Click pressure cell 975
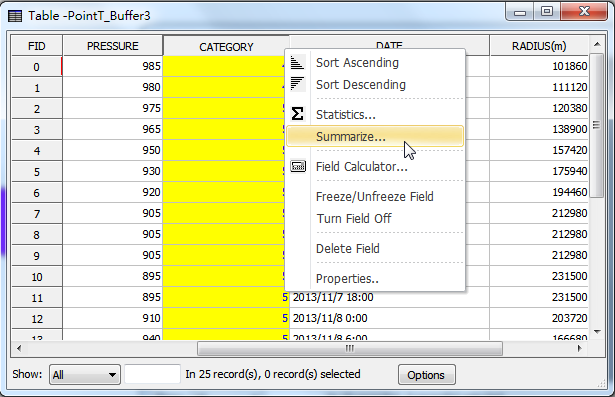 point(113,108)
